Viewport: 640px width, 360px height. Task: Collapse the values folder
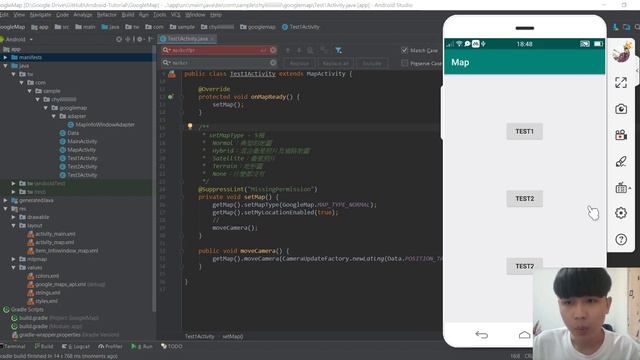[13, 267]
